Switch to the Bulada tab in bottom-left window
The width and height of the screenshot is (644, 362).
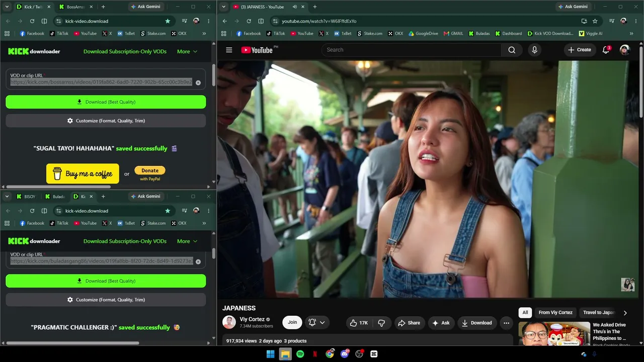55,197
